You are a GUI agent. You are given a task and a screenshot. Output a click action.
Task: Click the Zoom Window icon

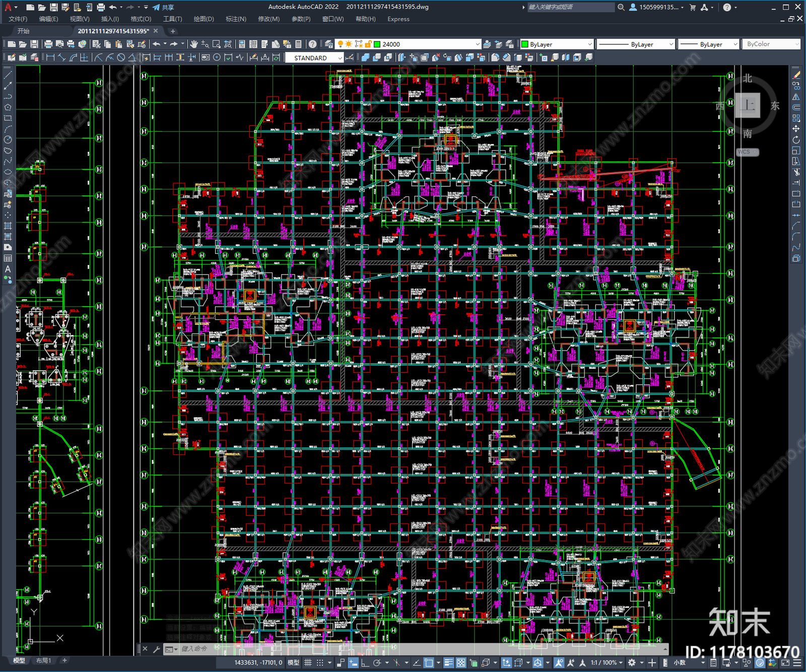217,44
